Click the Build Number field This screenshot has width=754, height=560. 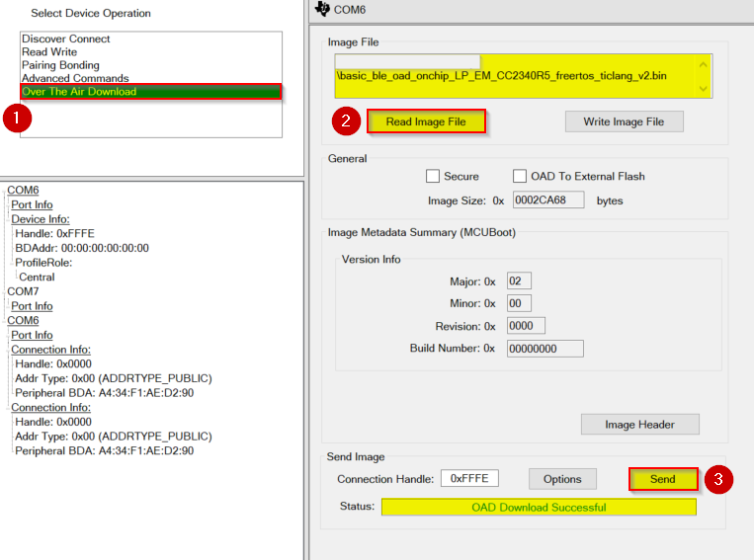[545, 349]
